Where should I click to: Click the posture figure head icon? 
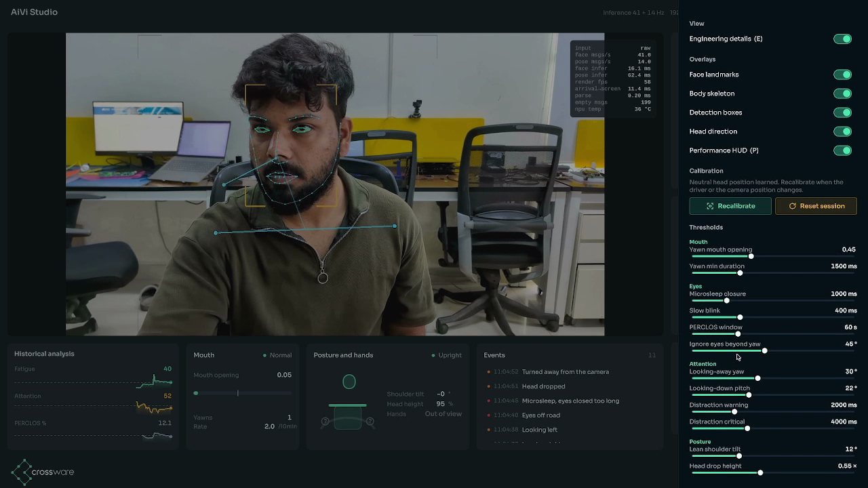point(349,382)
